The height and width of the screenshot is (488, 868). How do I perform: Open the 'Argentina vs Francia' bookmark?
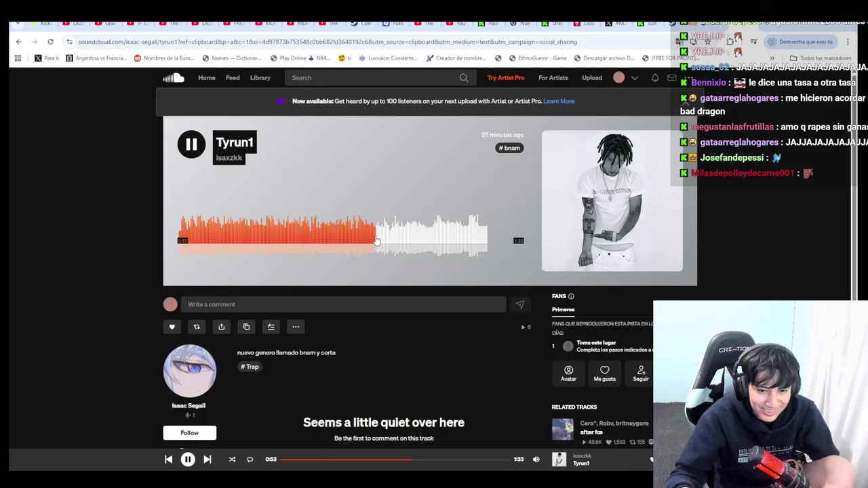tap(96, 58)
